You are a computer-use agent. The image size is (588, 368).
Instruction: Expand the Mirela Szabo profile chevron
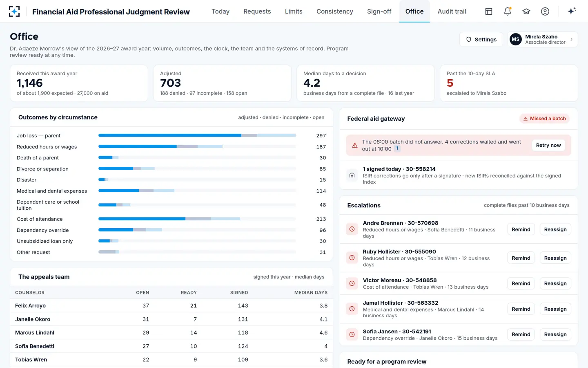pyautogui.click(x=571, y=40)
